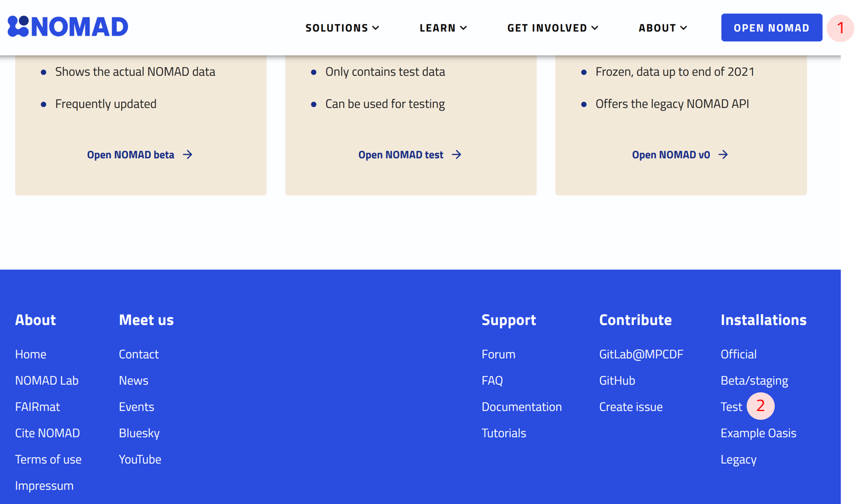Open the NOMAD beta link
This screenshot has height=504, width=856.
pyautogui.click(x=131, y=155)
